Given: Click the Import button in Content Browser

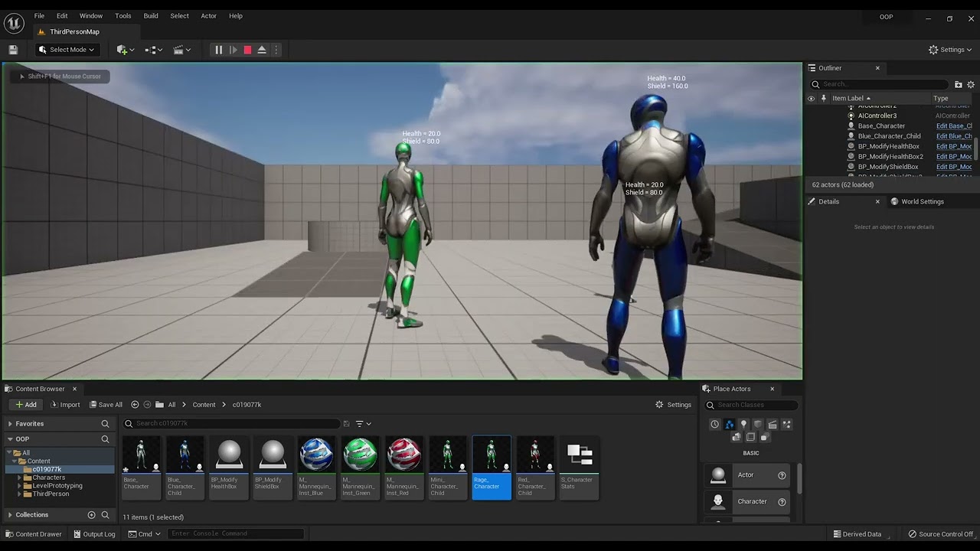Looking at the screenshot, I should [x=65, y=405].
